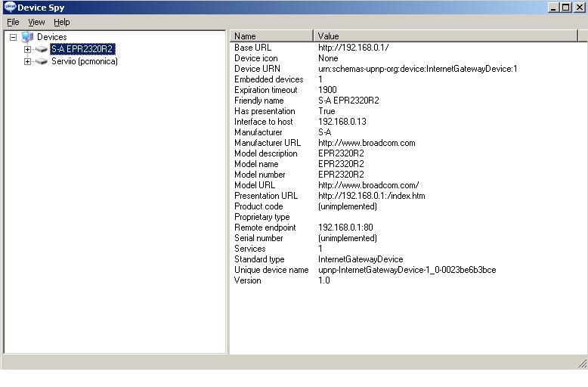Collapse the Devices root node
The height and width of the screenshot is (387, 588).
click(13, 37)
